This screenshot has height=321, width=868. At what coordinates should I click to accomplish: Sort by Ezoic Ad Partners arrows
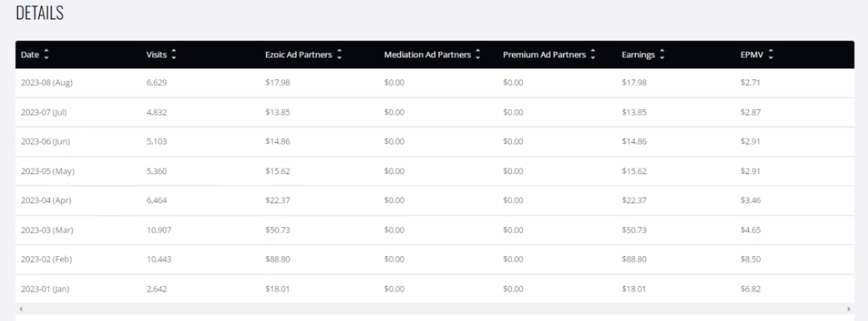click(340, 55)
